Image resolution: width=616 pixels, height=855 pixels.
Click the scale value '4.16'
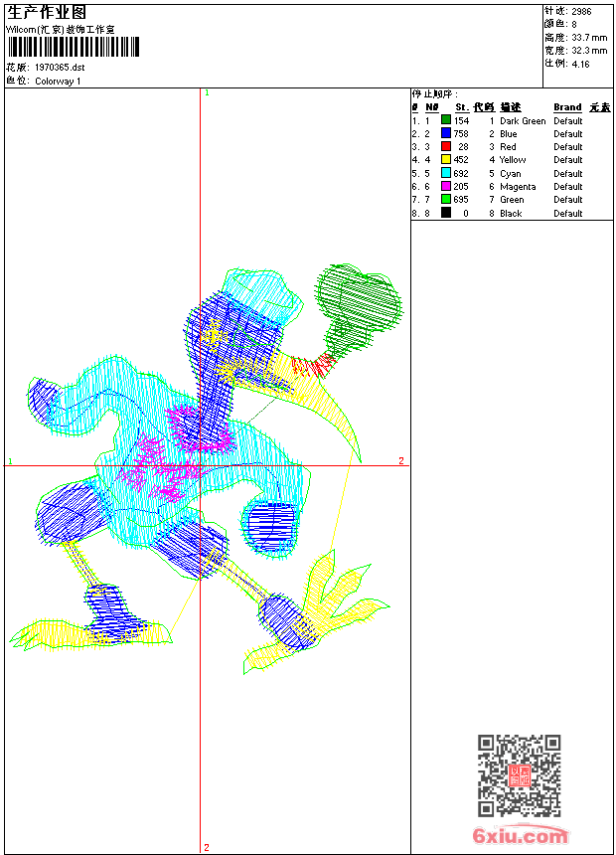(x=580, y=64)
